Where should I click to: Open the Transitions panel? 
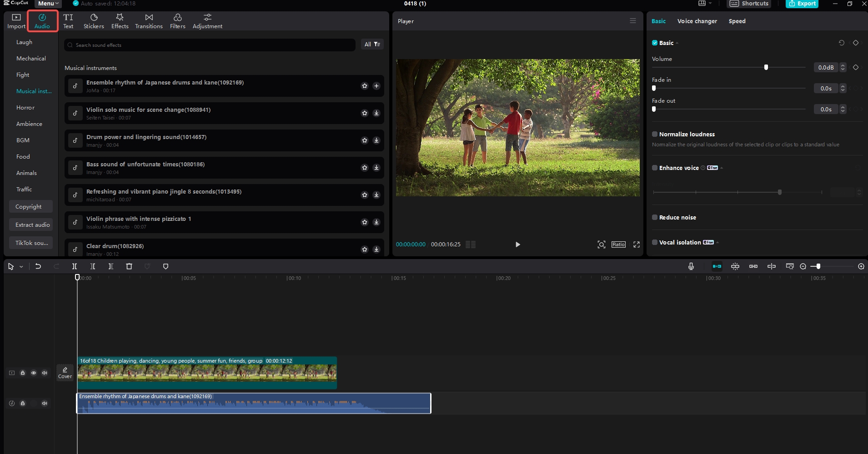[148, 20]
